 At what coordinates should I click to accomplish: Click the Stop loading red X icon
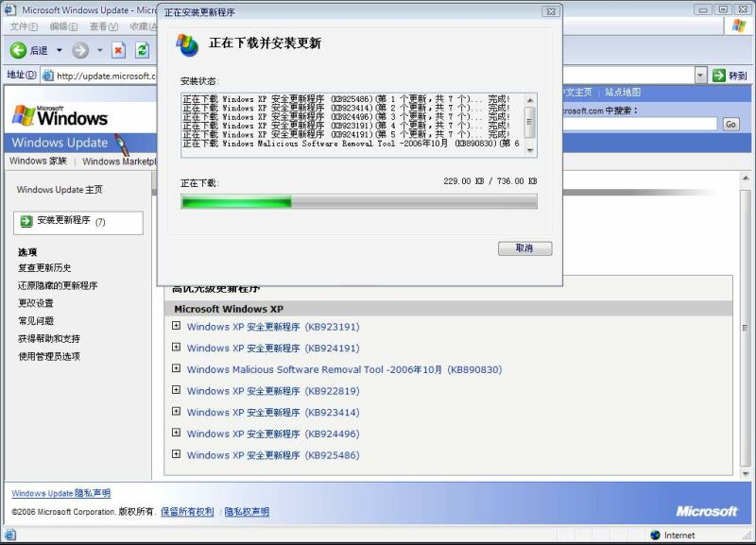119,50
